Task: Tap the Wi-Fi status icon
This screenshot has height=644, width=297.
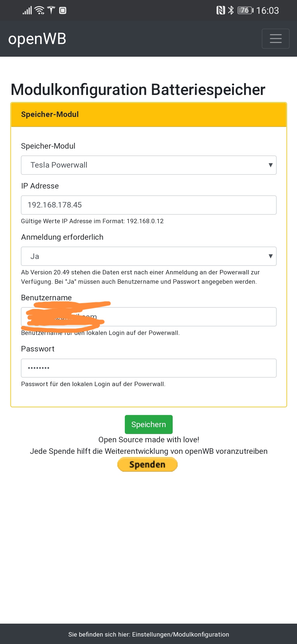Action: point(40,10)
